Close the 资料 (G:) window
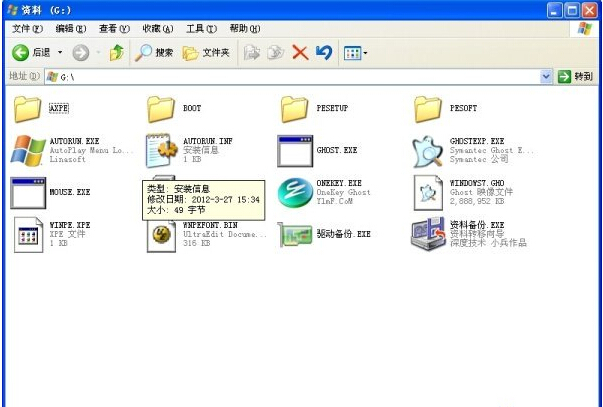 (x=590, y=11)
